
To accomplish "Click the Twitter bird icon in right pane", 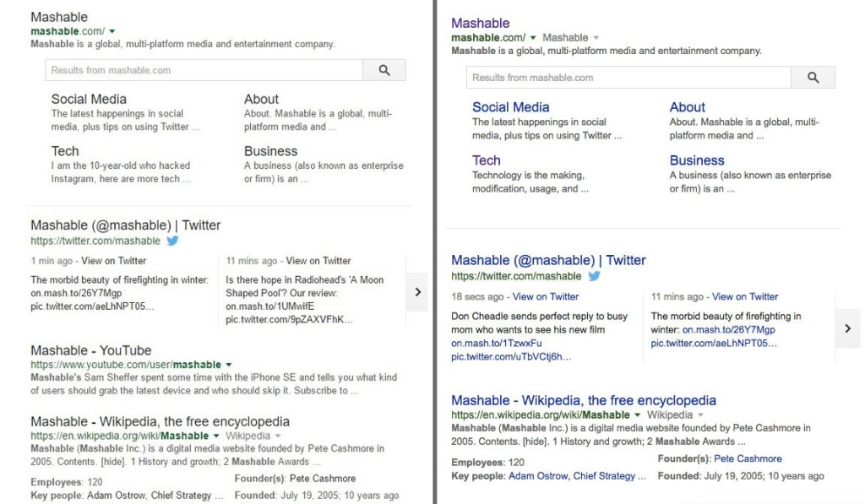I will 594,276.
